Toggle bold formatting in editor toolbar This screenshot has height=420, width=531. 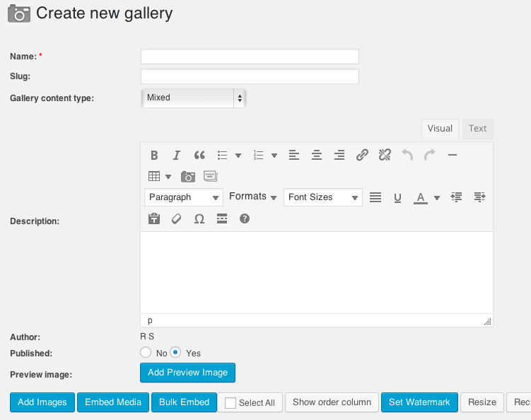pos(154,156)
